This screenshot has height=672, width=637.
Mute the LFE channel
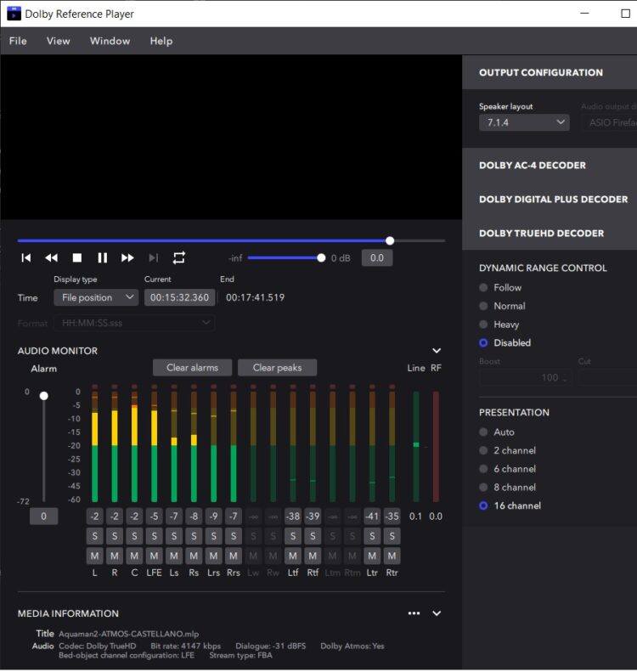[x=154, y=556]
